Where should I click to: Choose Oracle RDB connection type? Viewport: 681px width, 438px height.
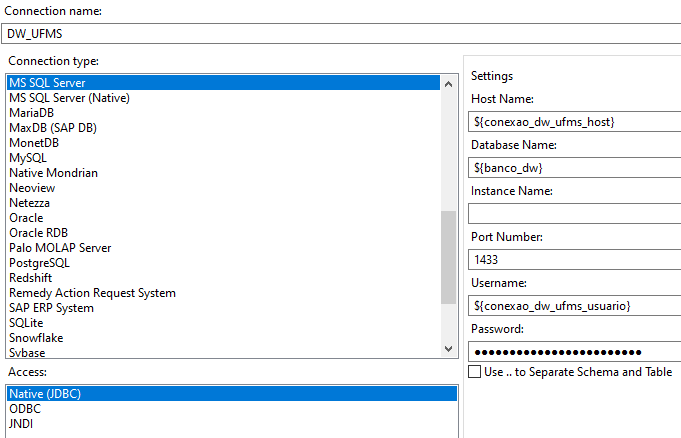[x=224, y=233]
